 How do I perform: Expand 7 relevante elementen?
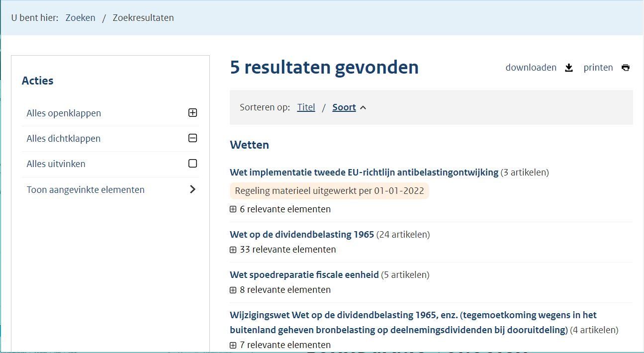(x=280, y=345)
